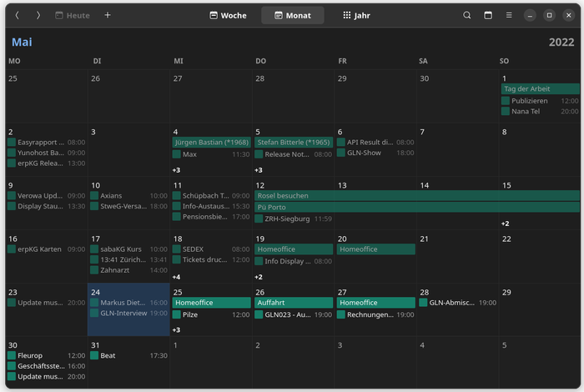Open Rosel besuchen multi-day event
Image resolution: width=584 pixels, height=392 pixels.
[x=417, y=195]
